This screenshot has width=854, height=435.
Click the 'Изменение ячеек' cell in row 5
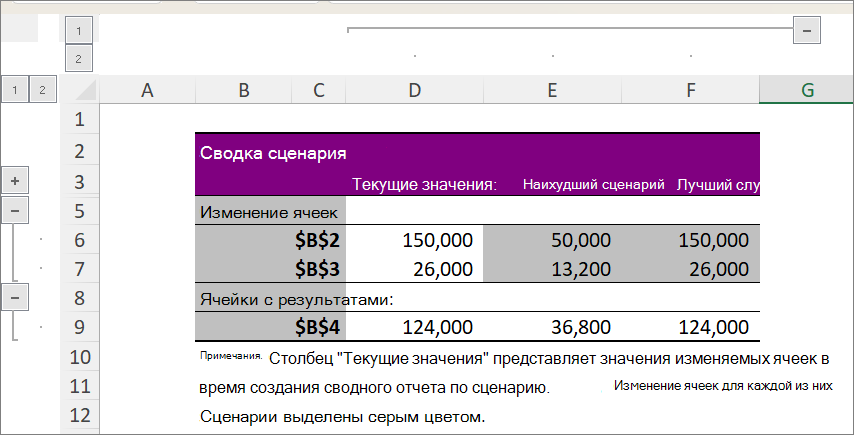270,210
